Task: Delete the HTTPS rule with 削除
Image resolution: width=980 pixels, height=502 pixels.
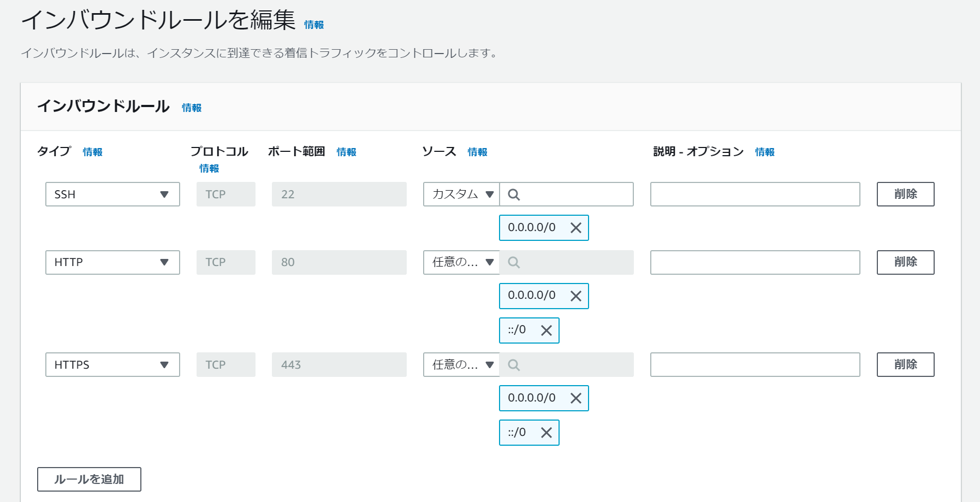Action: [x=905, y=365]
